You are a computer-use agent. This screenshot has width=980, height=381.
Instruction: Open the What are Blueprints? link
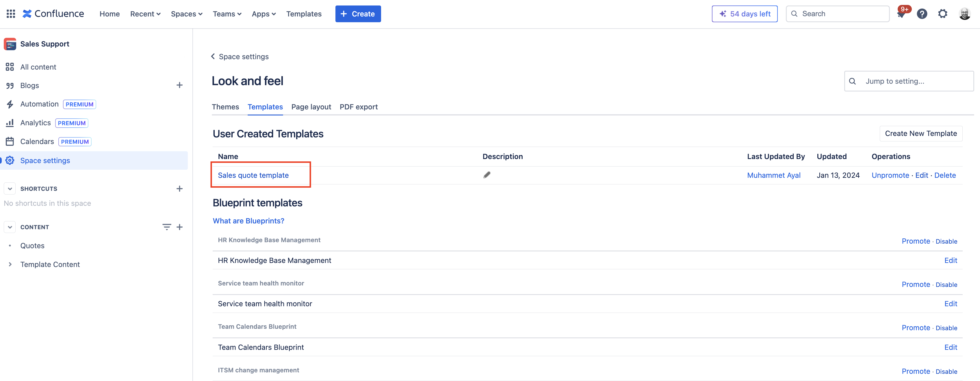click(x=248, y=221)
